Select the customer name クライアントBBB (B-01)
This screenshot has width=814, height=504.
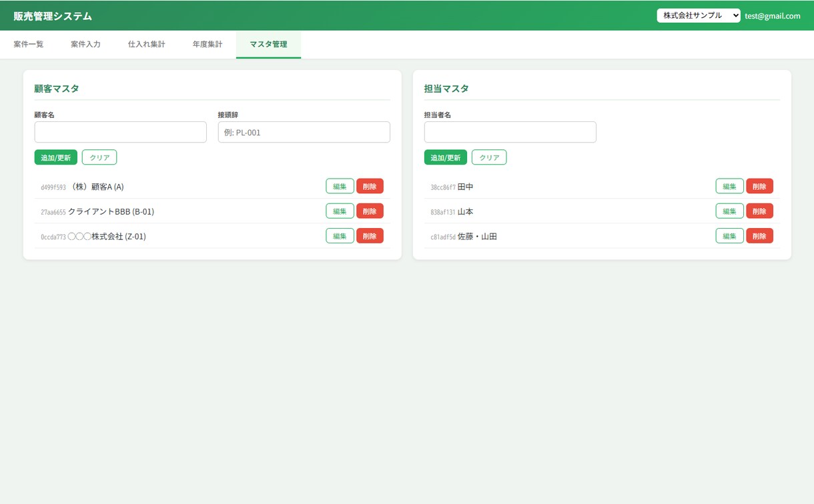click(111, 212)
